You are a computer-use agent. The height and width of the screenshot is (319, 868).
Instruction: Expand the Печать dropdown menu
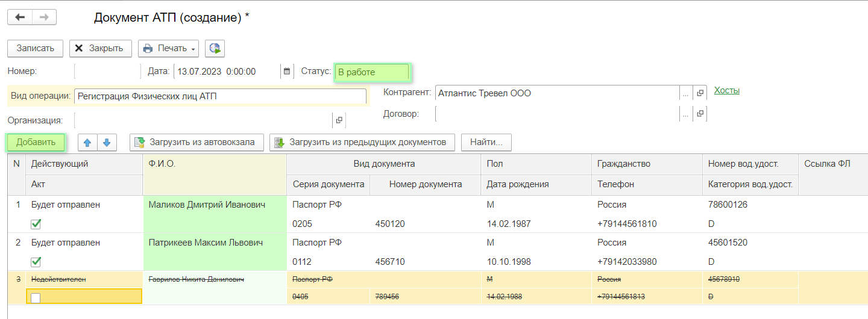193,49
